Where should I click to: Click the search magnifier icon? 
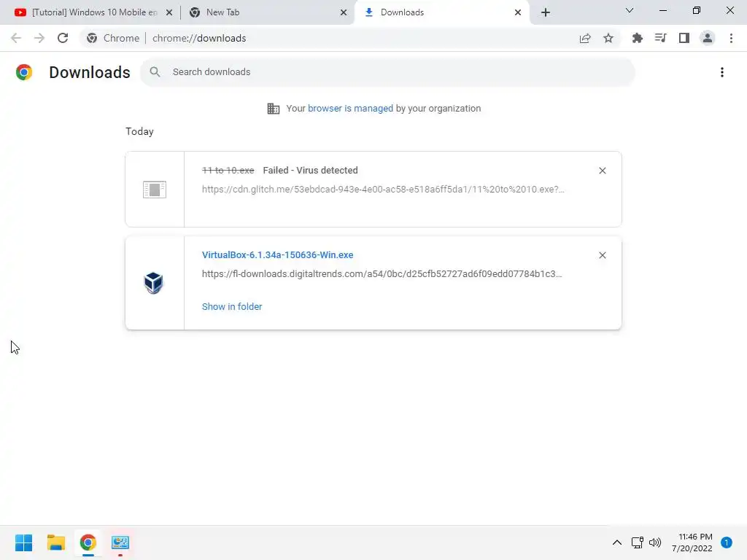tap(155, 72)
